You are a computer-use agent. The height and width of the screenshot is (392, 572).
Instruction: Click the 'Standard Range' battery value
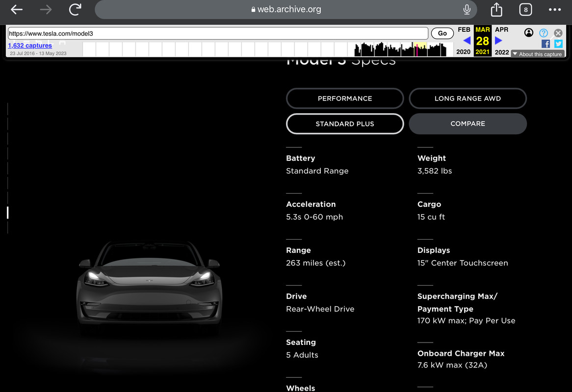317,171
